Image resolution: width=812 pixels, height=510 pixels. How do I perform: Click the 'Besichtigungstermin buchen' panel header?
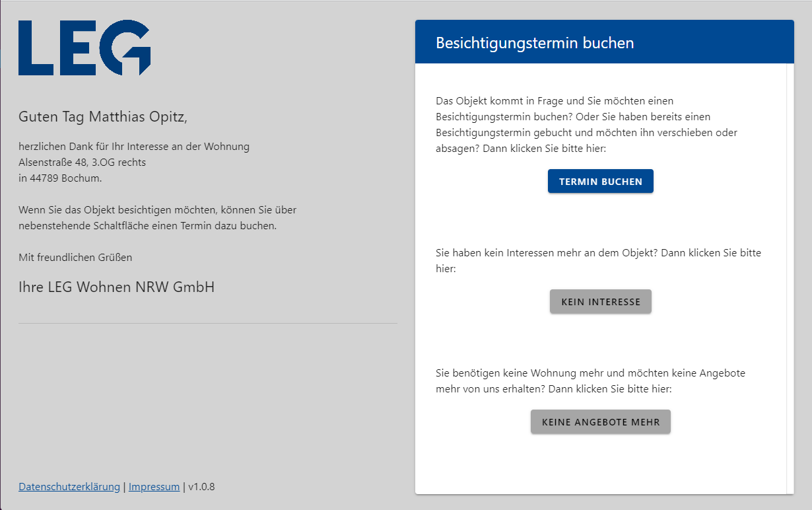click(535, 44)
